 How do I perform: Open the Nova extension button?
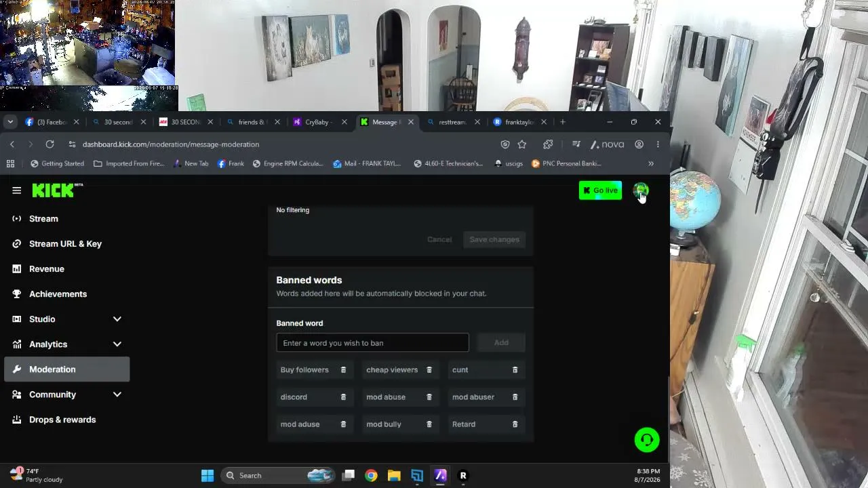coord(608,144)
